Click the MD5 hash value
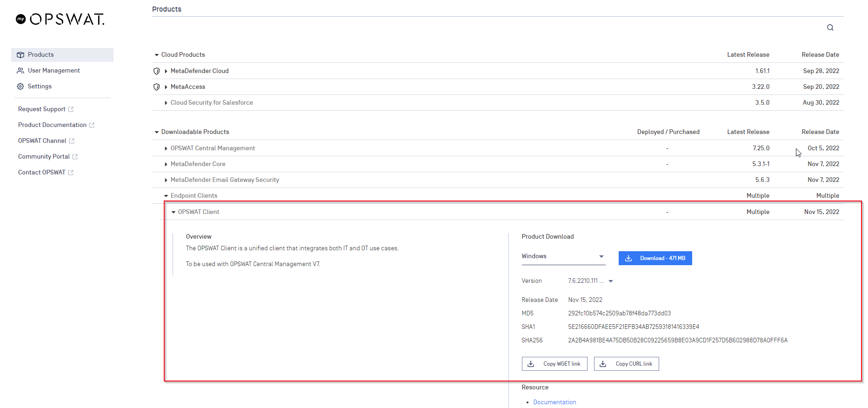 [619, 314]
